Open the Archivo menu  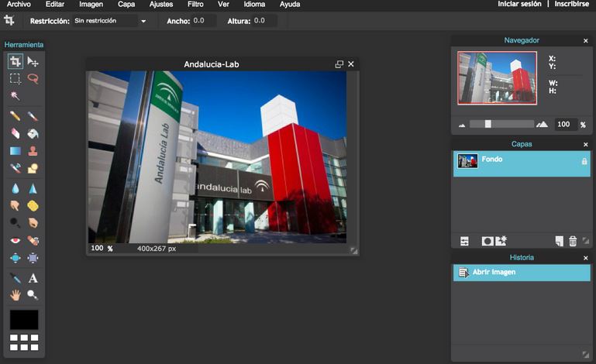pyautogui.click(x=19, y=4)
